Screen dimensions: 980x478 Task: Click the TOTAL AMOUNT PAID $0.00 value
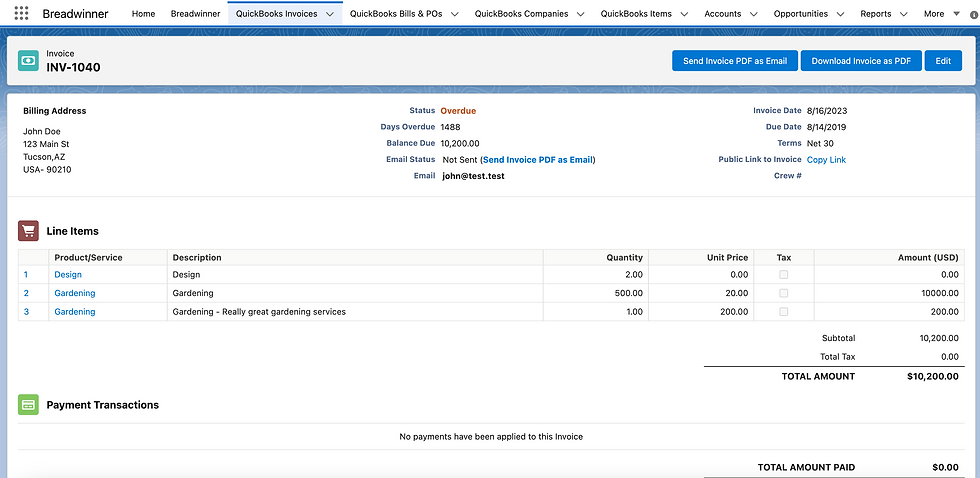945,467
